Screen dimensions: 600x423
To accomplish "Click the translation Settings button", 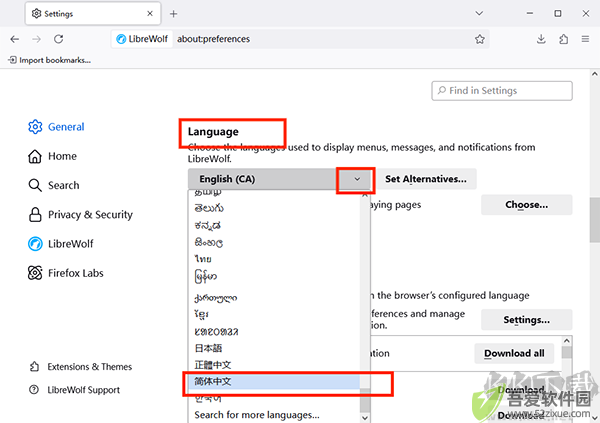I will (527, 320).
